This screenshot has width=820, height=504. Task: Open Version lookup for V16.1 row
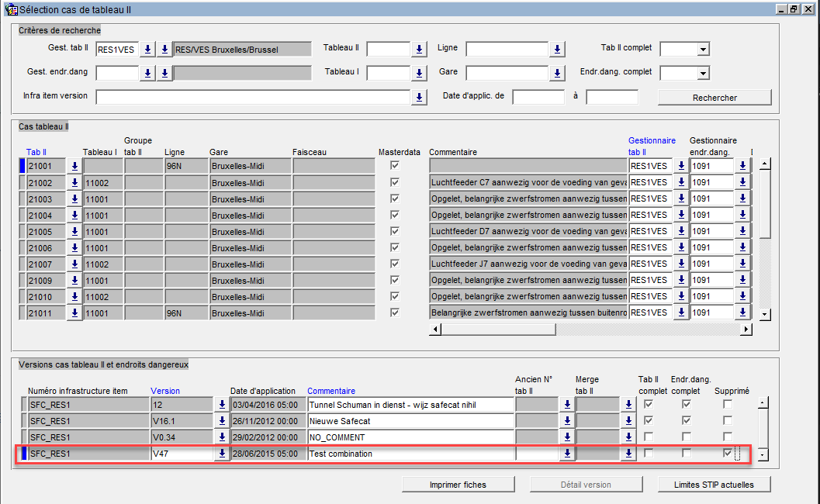[222, 421]
